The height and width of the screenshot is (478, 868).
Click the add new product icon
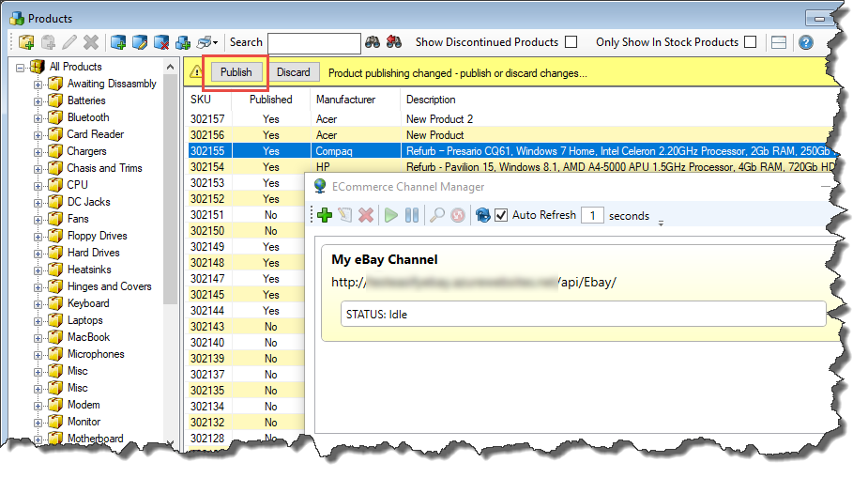point(118,42)
